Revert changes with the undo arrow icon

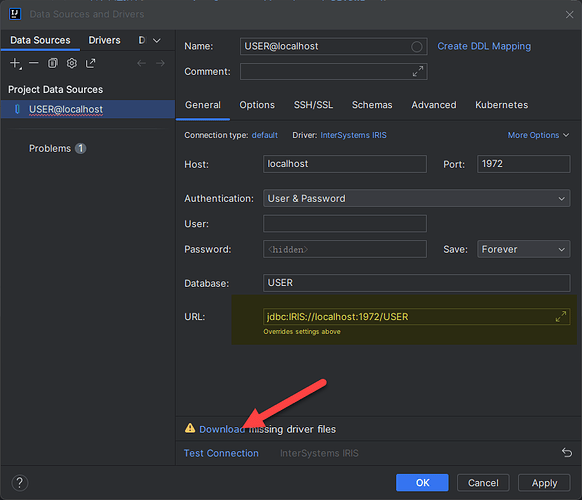(567, 452)
